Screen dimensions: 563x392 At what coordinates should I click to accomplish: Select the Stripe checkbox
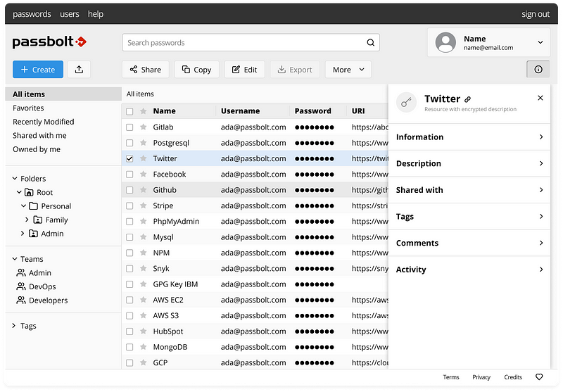point(129,206)
